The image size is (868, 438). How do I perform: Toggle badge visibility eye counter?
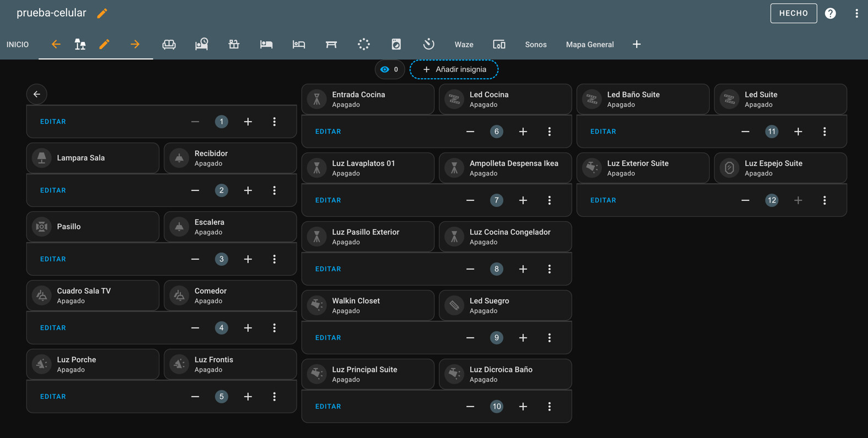point(389,69)
